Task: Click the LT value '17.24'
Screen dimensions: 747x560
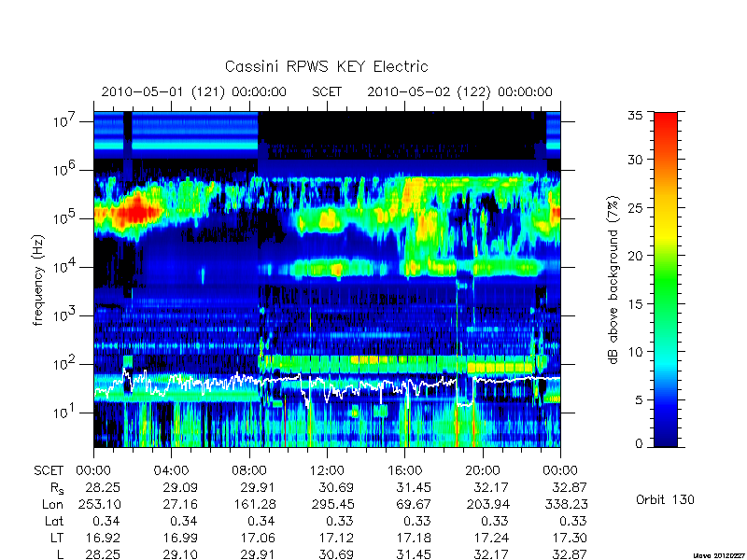Action: [x=491, y=538]
